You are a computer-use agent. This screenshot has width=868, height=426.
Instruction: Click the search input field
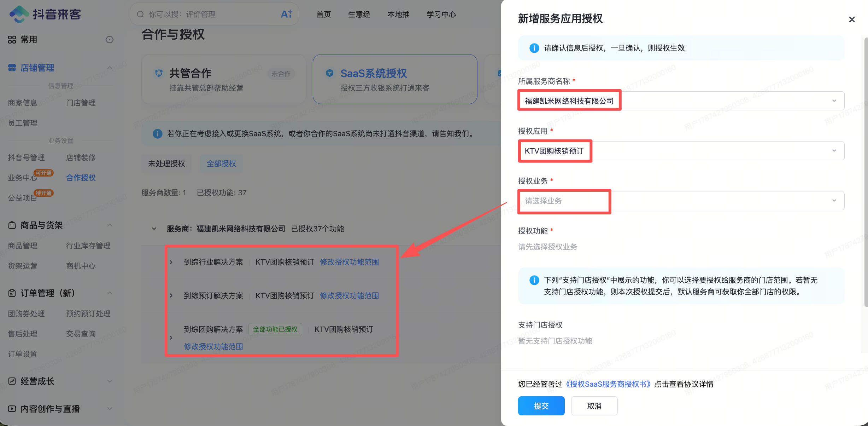214,14
